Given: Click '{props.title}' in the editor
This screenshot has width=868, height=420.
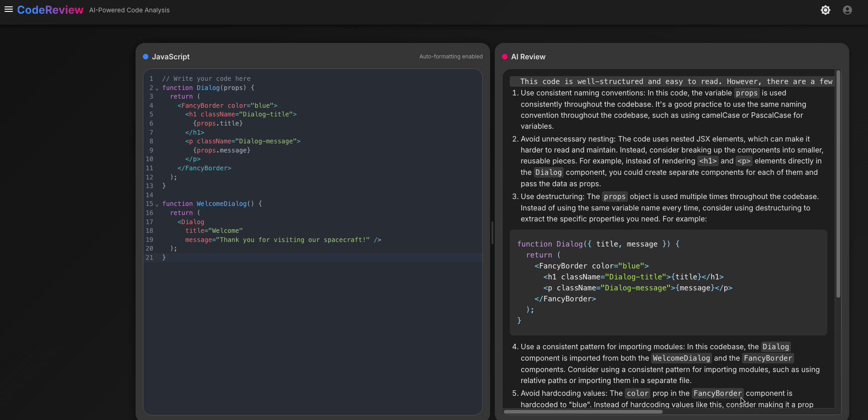Looking at the screenshot, I should click(218, 123).
